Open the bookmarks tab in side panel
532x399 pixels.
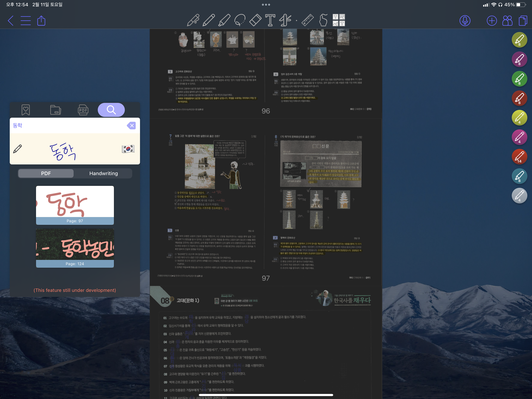click(26, 110)
